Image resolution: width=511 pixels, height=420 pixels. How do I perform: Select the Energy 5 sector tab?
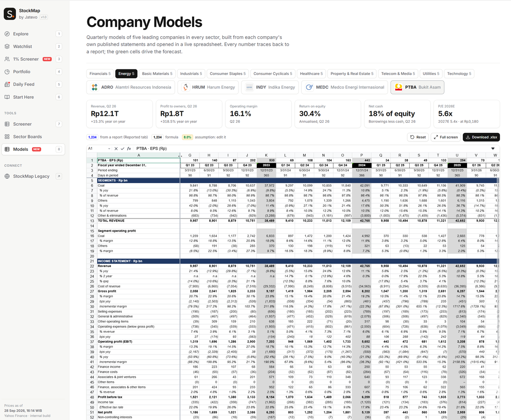click(x=126, y=74)
